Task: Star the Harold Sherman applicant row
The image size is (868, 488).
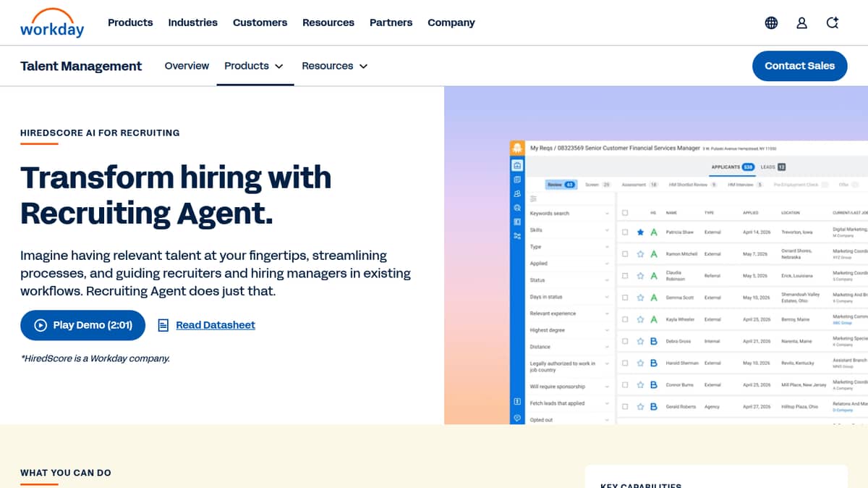Action: coord(640,363)
